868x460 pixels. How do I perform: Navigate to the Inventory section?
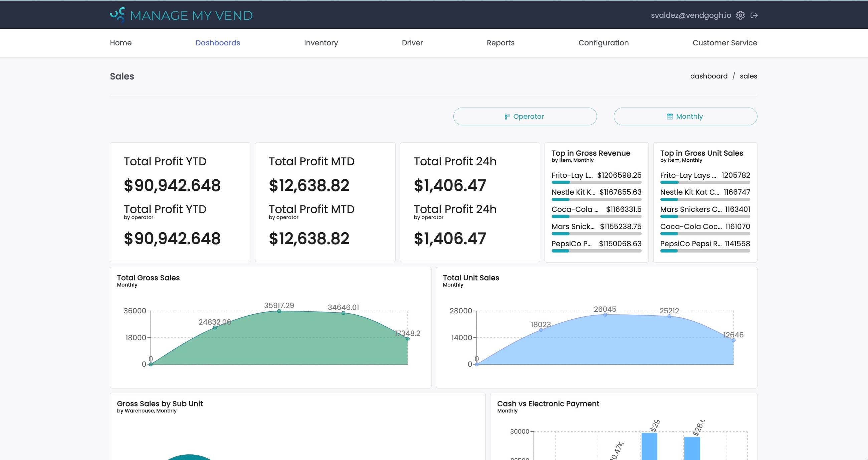(x=321, y=42)
